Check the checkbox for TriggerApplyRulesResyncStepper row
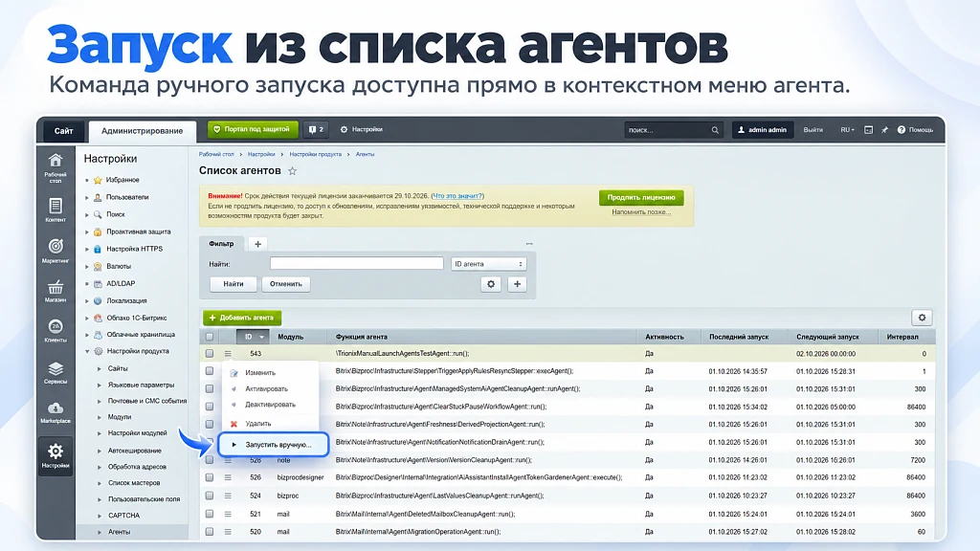The height and width of the screenshot is (551, 980). [210, 371]
